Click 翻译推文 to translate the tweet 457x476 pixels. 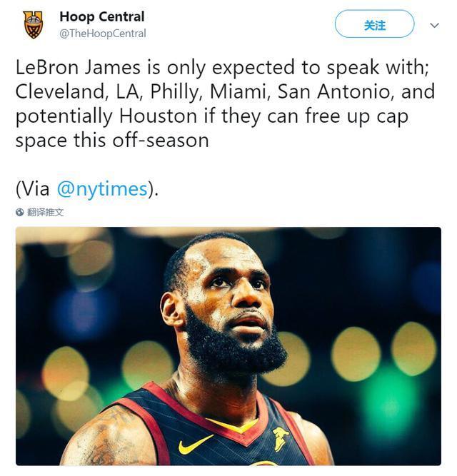tap(46, 212)
